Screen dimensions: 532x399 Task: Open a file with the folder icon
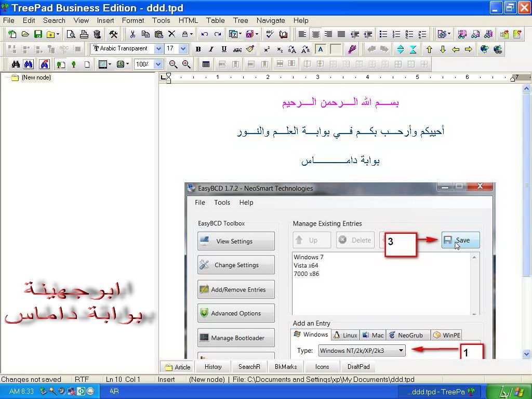(25, 34)
